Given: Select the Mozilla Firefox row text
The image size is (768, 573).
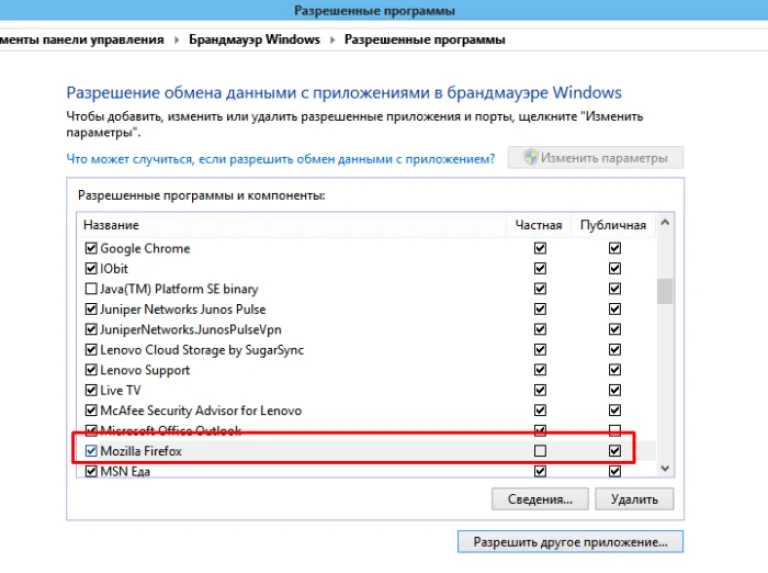Looking at the screenshot, I should [141, 451].
